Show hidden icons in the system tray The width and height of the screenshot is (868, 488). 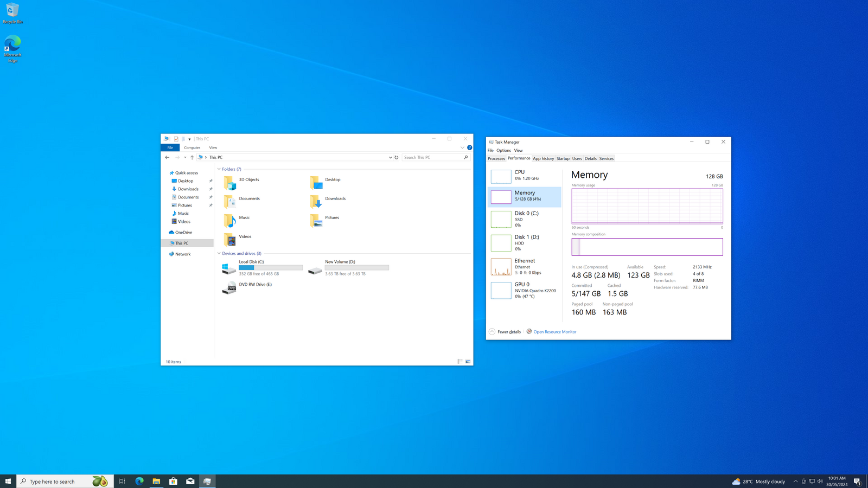tap(796, 481)
